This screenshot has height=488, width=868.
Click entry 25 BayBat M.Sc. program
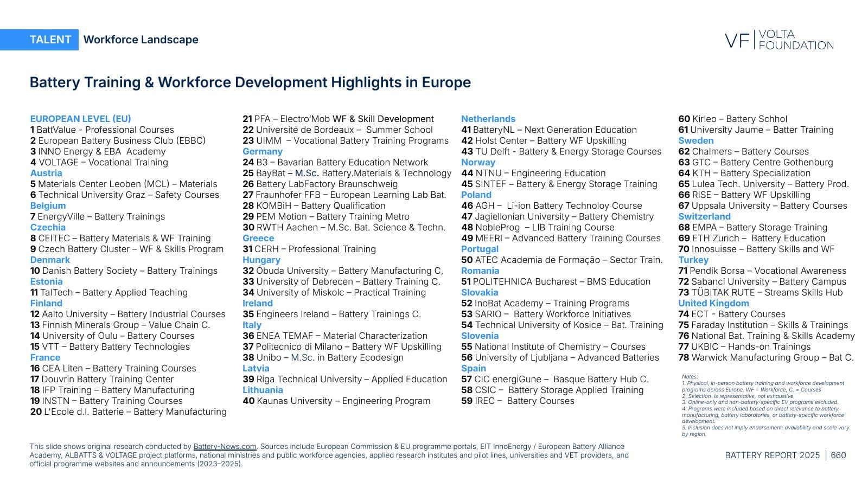(x=347, y=173)
